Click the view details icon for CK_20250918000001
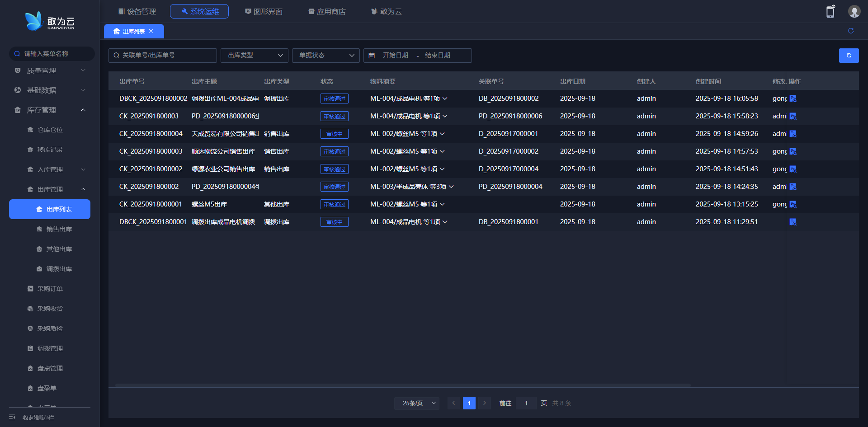 793,204
